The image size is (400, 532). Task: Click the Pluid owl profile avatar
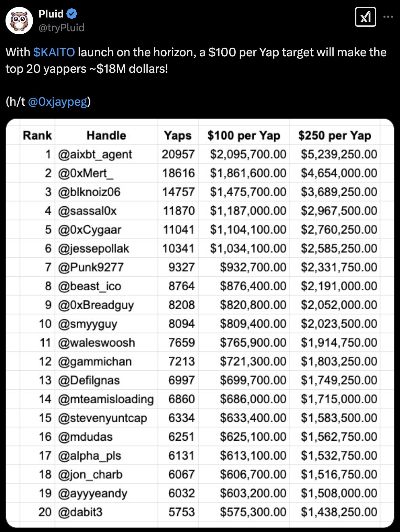click(x=19, y=21)
